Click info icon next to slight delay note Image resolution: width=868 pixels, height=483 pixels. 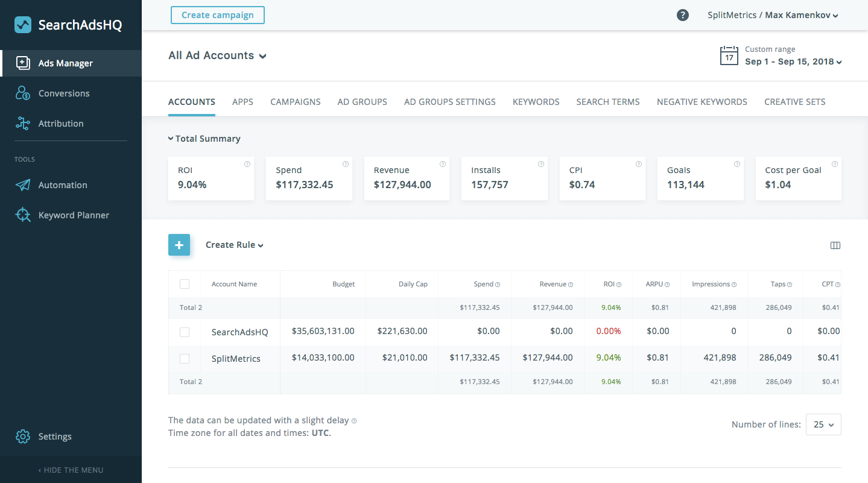click(x=354, y=421)
